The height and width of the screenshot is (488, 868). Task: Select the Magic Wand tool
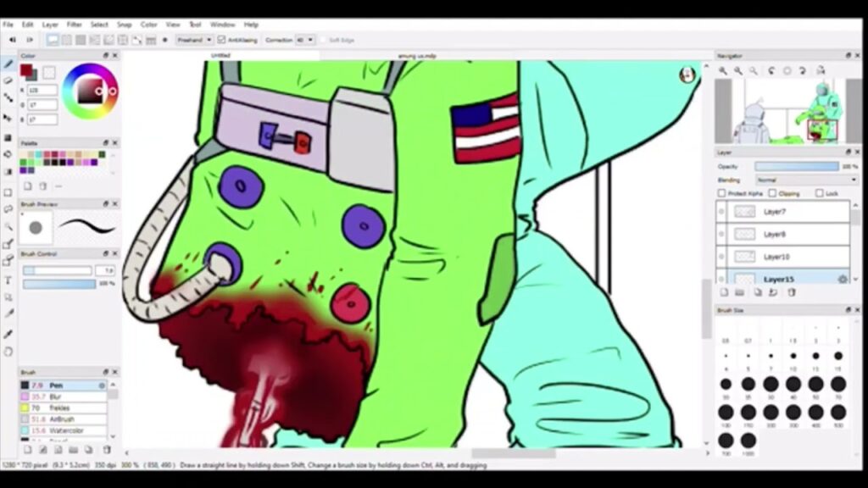pos(8,227)
